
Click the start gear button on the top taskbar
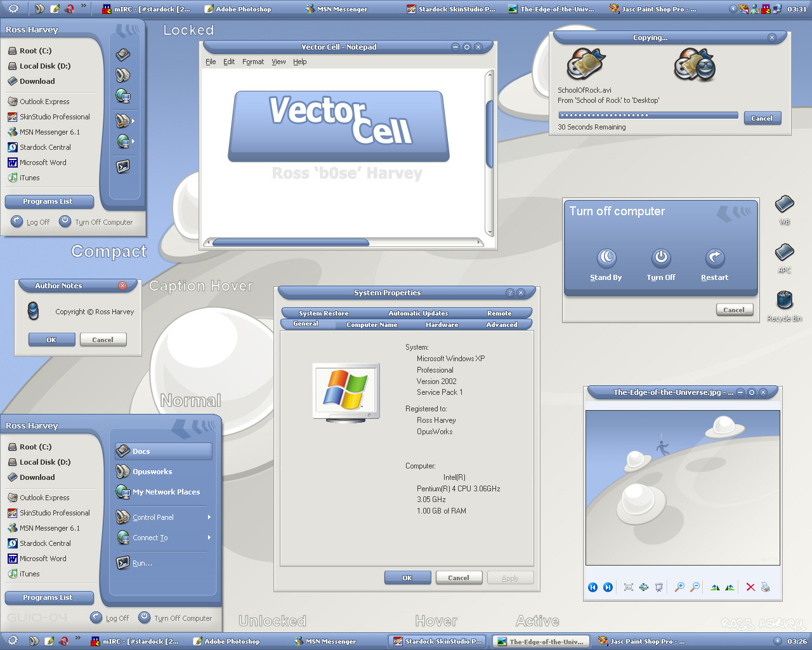(13, 8)
